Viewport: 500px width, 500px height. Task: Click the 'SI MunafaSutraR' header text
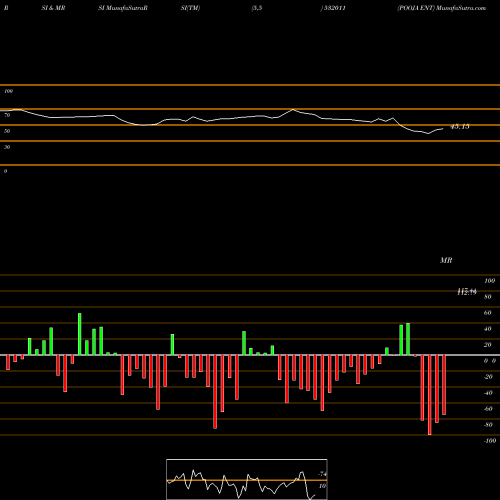[x=123, y=8]
